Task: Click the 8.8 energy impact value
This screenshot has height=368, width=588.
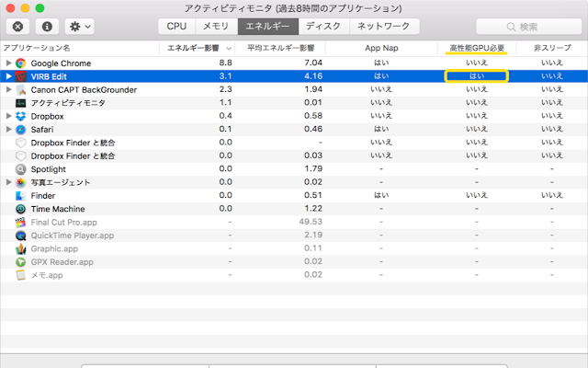Action: click(x=225, y=63)
